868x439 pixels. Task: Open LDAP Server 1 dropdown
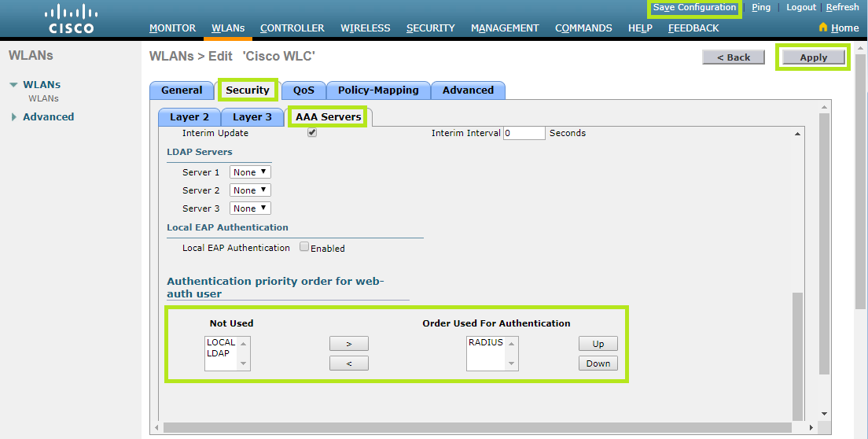(x=250, y=172)
